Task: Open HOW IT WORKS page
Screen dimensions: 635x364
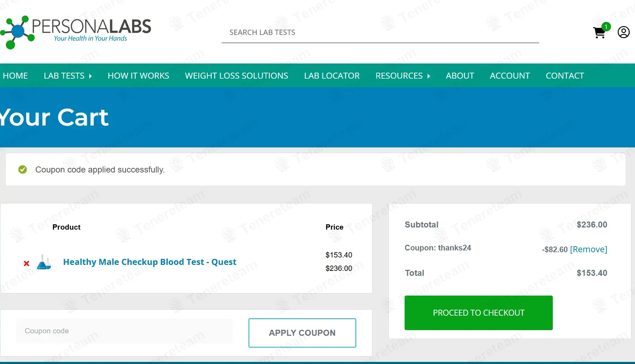Action: pyautogui.click(x=138, y=76)
